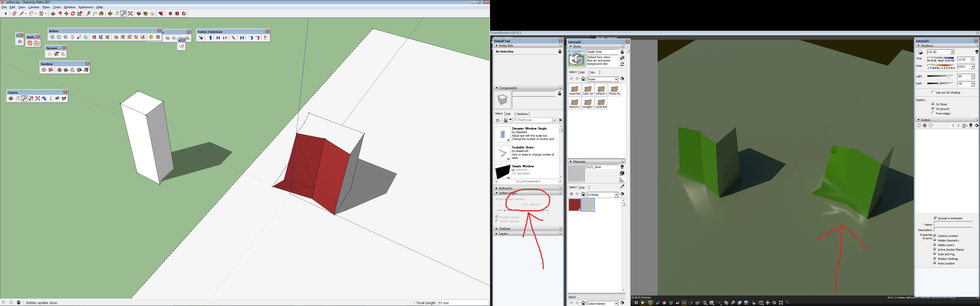
Task: Open the Sketchy Edges styles folder
Action: point(574,103)
